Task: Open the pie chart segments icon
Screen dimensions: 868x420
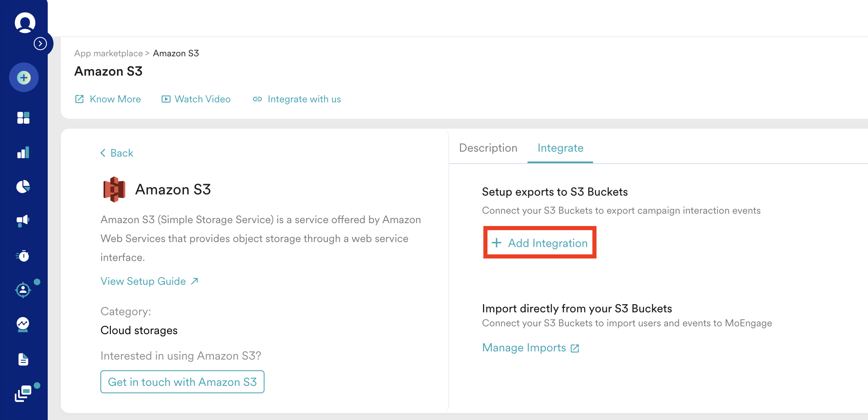Action: pos(23,187)
